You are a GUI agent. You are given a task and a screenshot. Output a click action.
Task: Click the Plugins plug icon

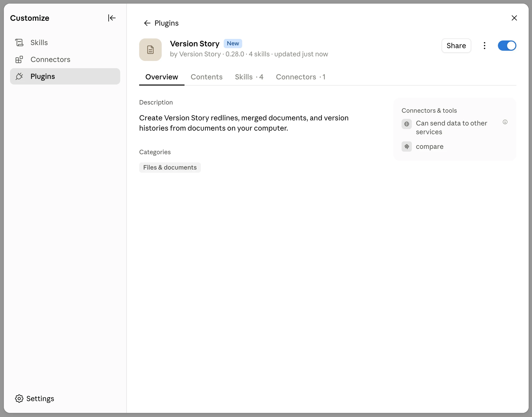pos(19,76)
